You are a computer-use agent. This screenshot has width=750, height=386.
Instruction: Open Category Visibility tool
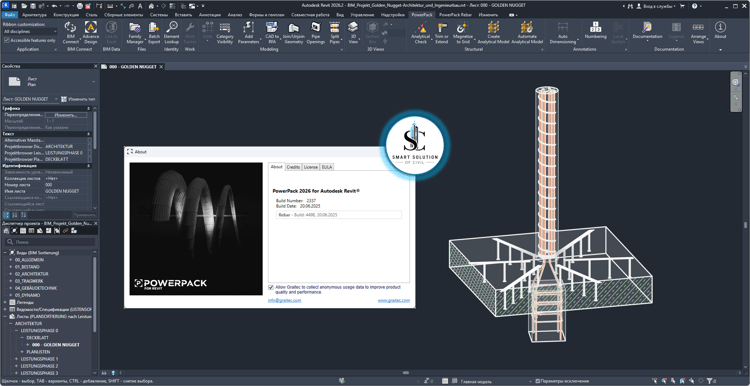point(225,32)
